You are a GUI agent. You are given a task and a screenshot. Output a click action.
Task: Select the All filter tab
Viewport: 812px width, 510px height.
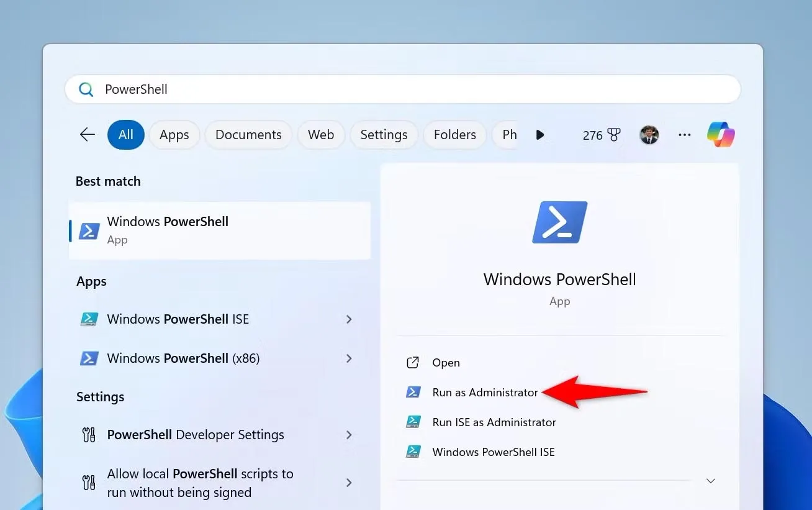[126, 135]
